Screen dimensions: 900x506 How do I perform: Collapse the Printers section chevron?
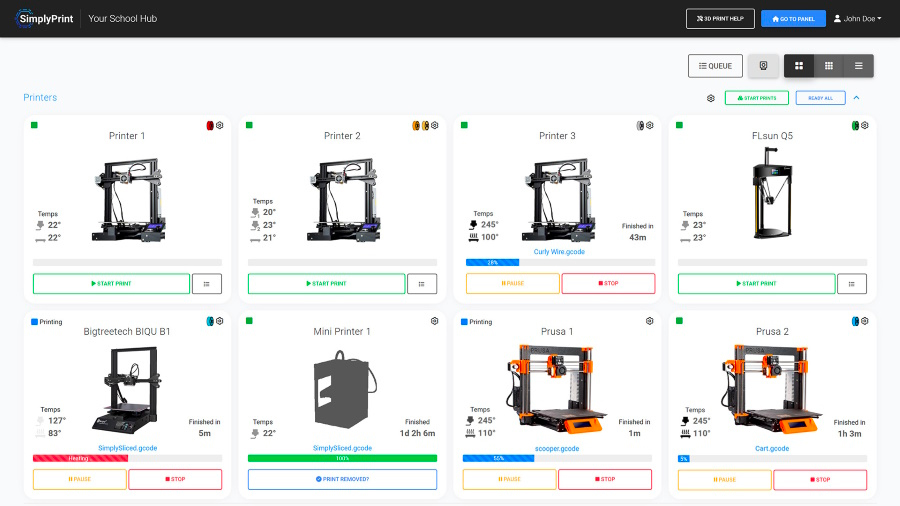856,98
